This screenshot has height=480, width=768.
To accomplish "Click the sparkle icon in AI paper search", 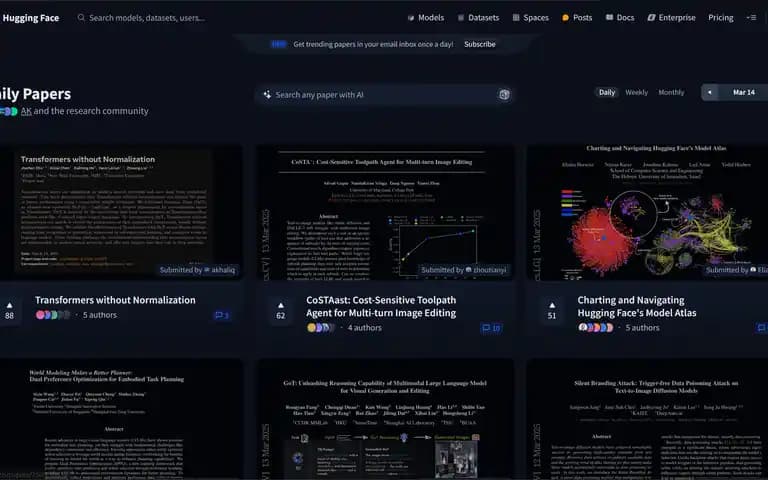I will [x=267, y=95].
